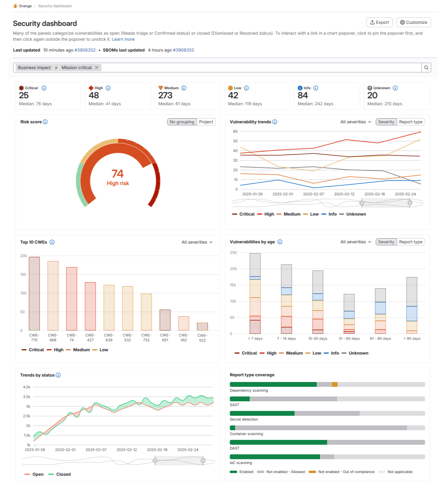Show Top 10 CWEs info icon
This screenshot has width=448, height=483.
tap(52, 242)
